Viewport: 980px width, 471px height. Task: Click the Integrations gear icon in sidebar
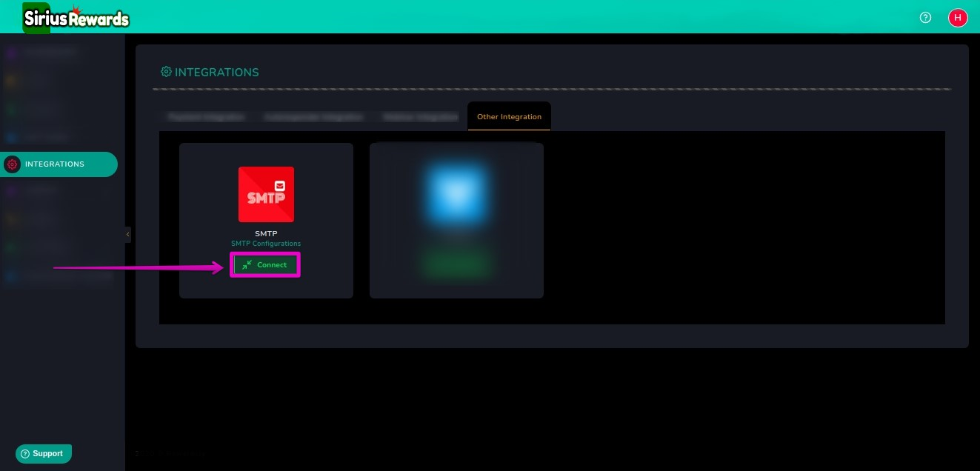point(12,164)
